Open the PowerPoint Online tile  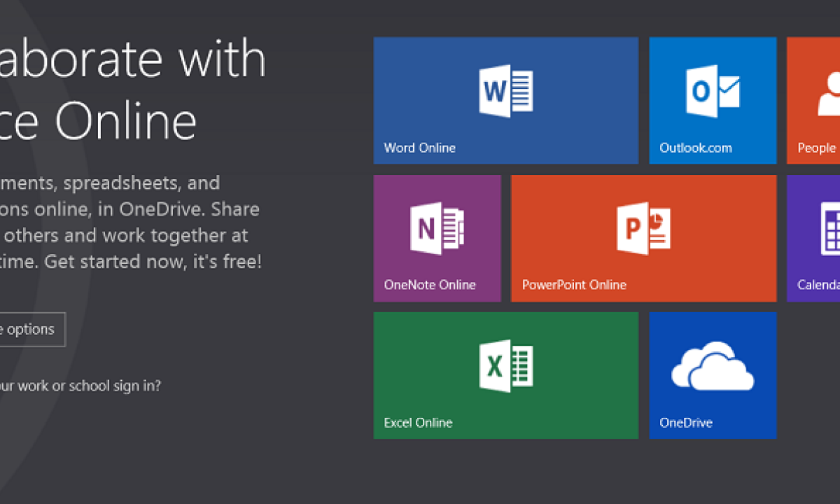[x=643, y=238]
